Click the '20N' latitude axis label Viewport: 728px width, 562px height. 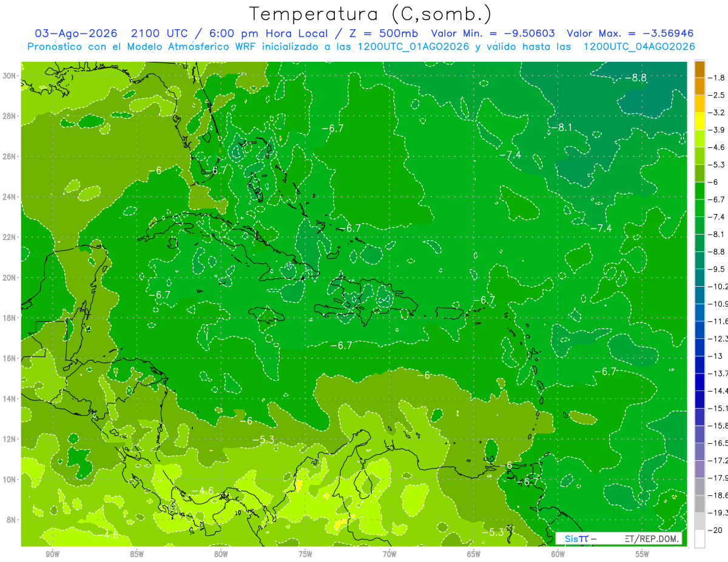(x=10, y=278)
